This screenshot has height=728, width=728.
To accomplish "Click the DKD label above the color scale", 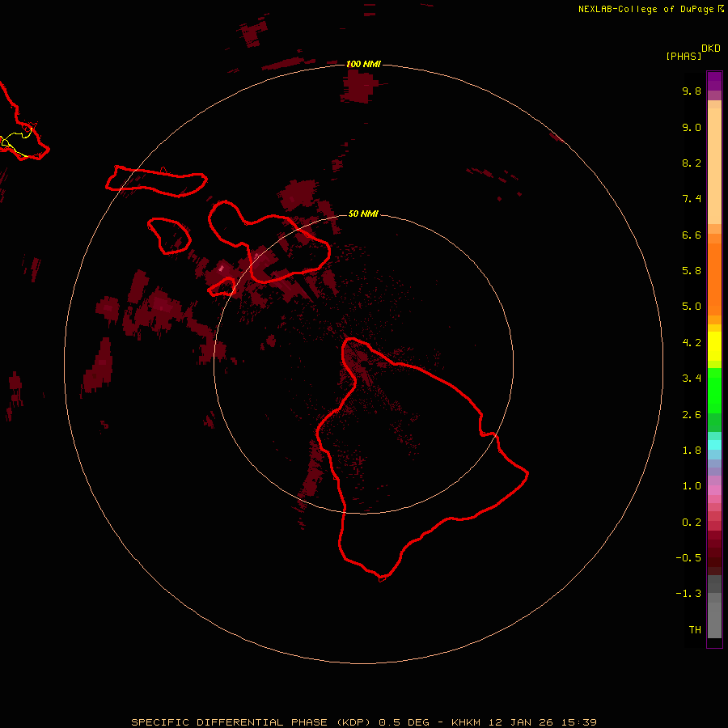I will click(x=711, y=49).
